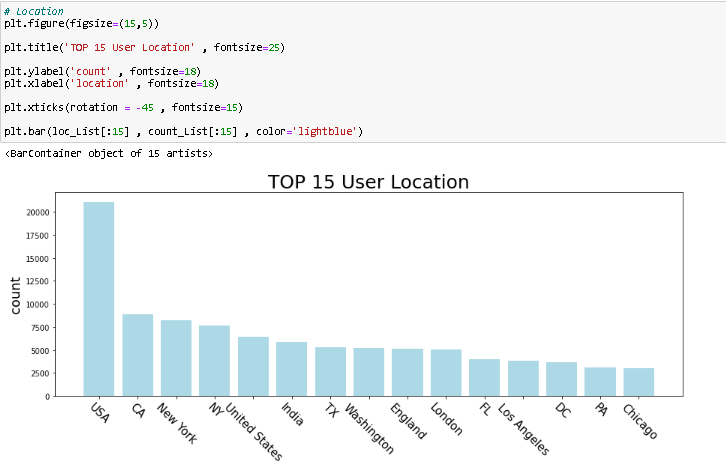Image resolution: width=726 pixels, height=465 pixels.
Task: Click the 'India' x-axis tick label
Action: click(x=293, y=414)
